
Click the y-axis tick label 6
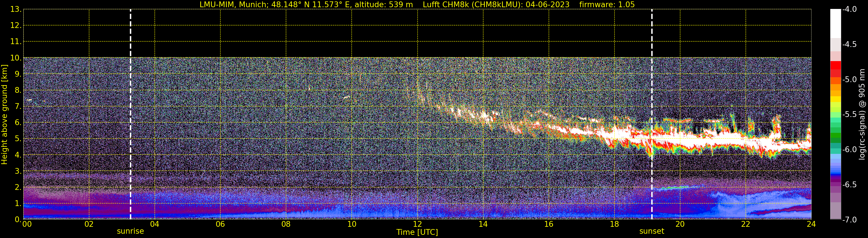(18, 123)
